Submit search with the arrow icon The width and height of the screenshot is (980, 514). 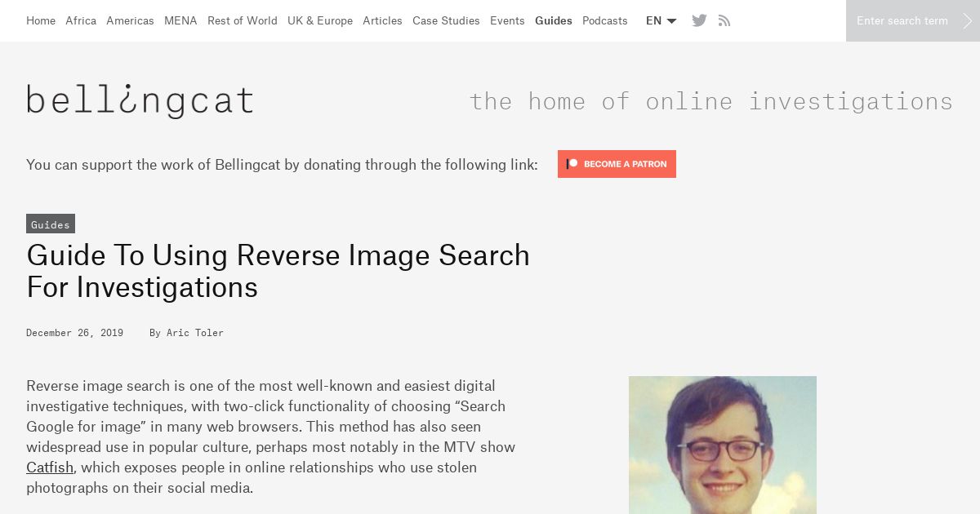(x=968, y=20)
